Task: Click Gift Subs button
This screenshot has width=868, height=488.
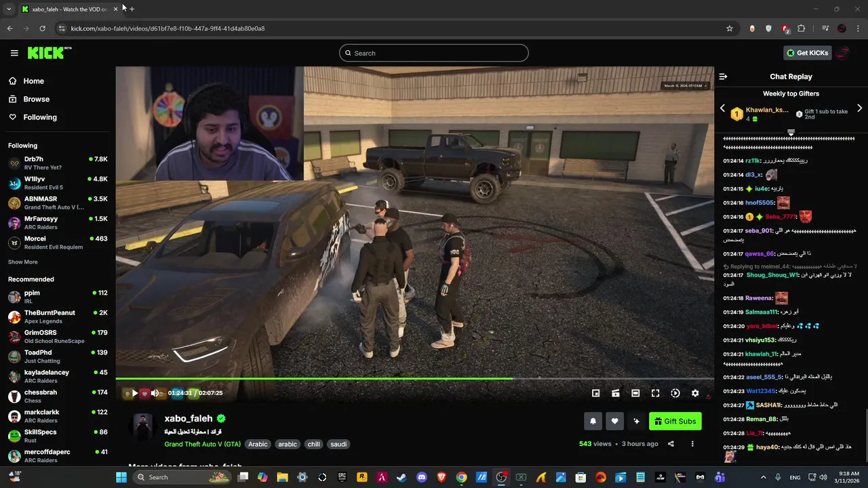Action: (x=675, y=421)
